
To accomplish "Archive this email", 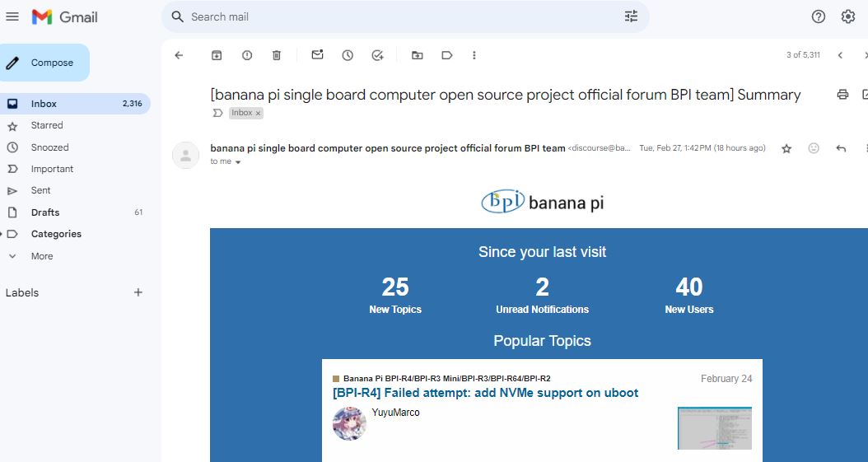I will 217,55.
